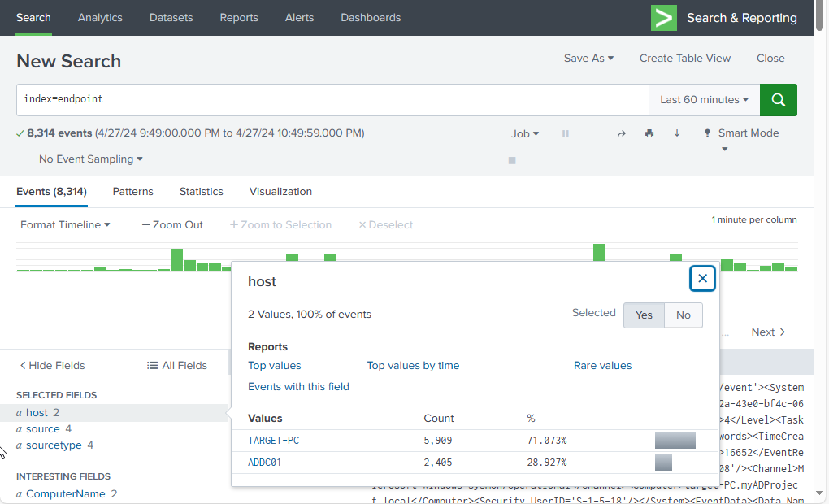This screenshot has height=504, width=829.
Task: Zoom Out the timeline
Action: point(172,224)
